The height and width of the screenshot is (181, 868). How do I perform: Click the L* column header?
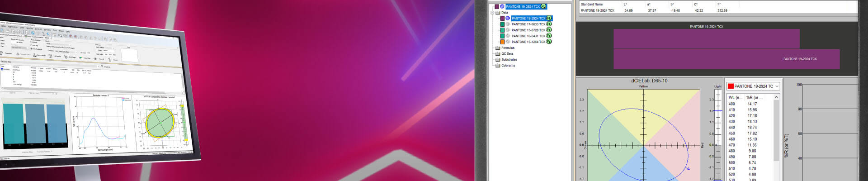coord(626,5)
